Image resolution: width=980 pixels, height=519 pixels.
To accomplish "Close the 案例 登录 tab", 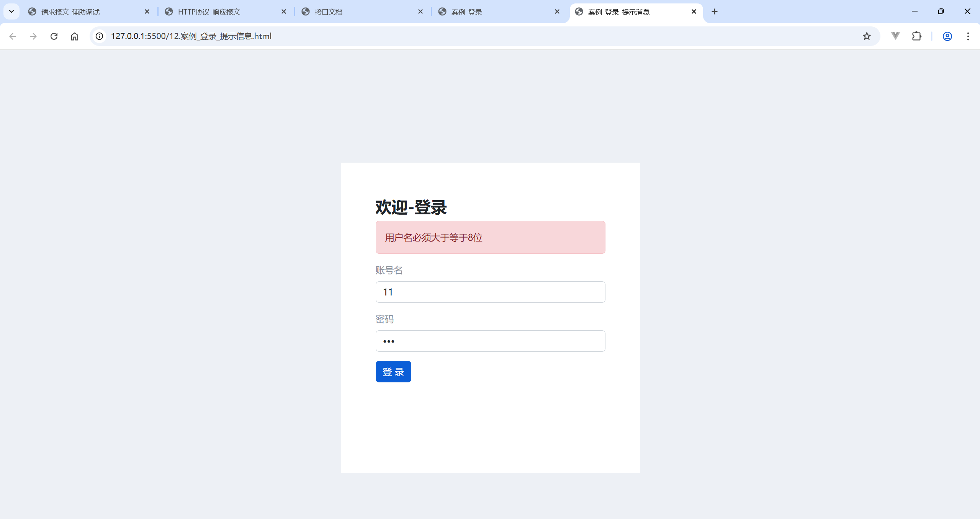I will pos(557,12).
